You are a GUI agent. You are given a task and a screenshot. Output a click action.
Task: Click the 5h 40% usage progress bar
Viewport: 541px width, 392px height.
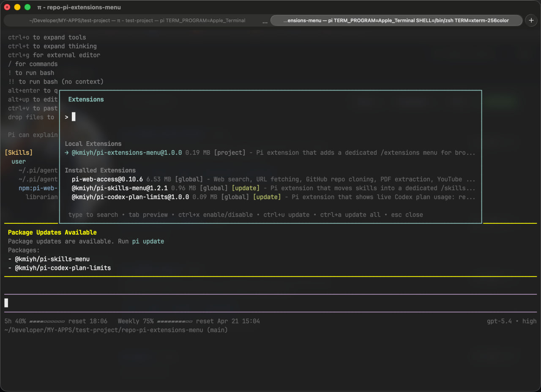point(47,321)
